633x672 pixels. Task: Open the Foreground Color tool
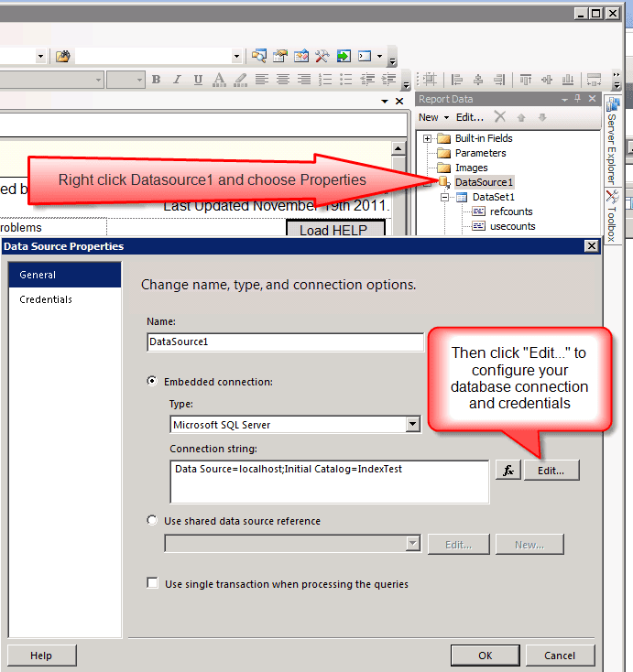pos(219,80)
